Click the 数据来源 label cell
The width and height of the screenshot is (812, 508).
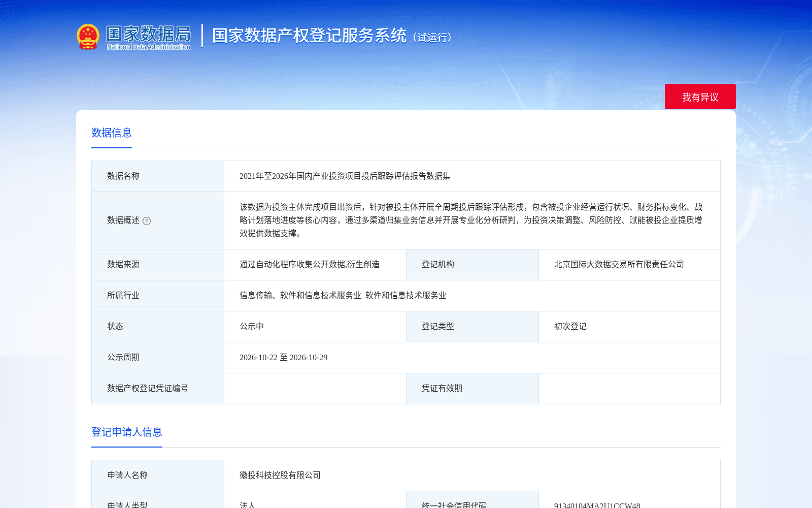(158, 265)
